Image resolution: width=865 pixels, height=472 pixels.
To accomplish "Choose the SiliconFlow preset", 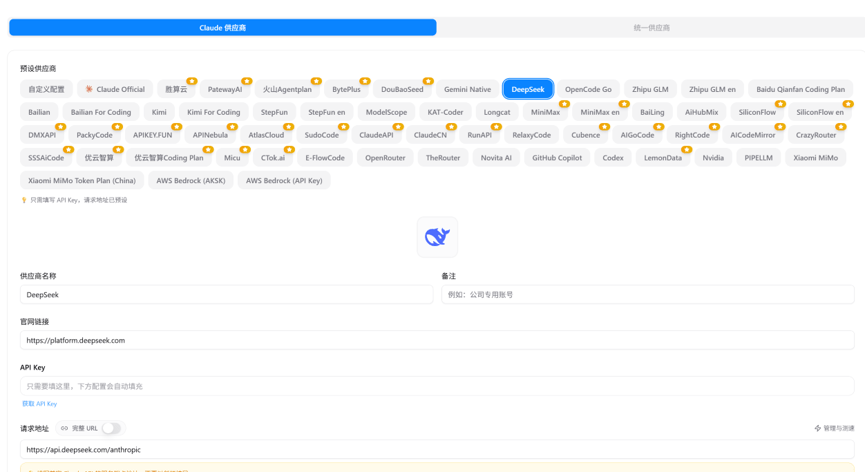I will [x=757, y=112].
